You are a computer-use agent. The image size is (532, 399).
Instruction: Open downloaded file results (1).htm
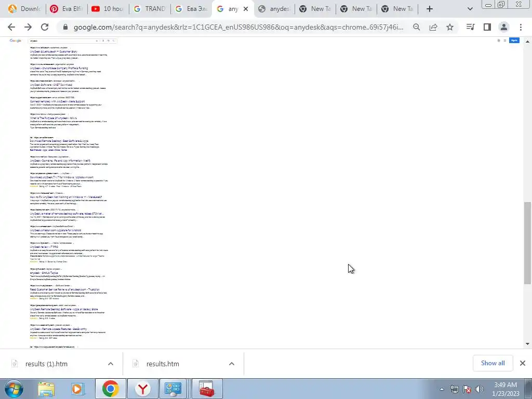coord(46,364)
